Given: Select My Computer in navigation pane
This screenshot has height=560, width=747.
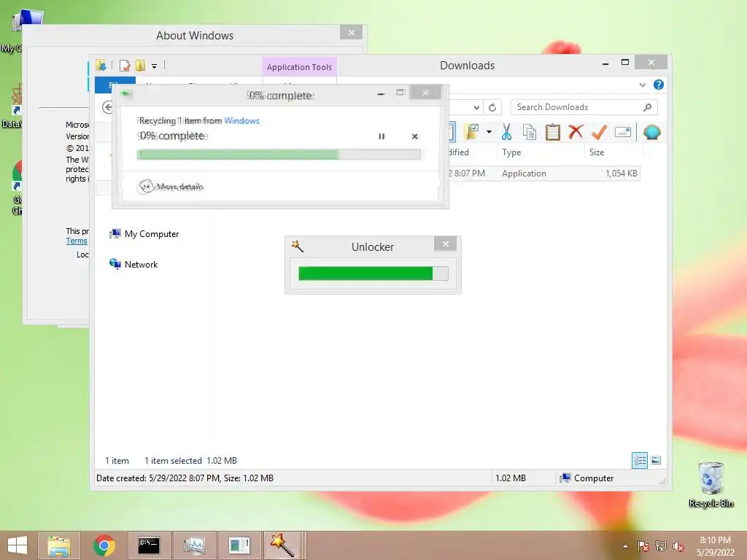Looking at the screenshot, I should (x=144, y=234).
